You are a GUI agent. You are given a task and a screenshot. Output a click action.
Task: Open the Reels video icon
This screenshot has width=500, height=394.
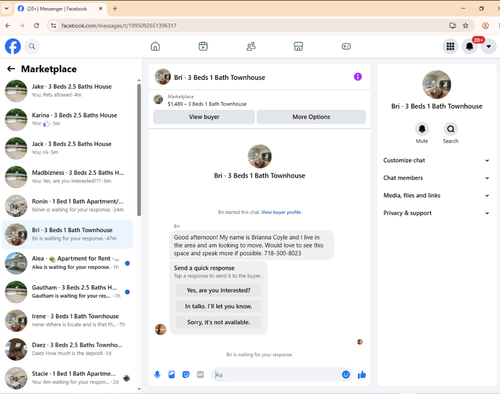[203, 46]
